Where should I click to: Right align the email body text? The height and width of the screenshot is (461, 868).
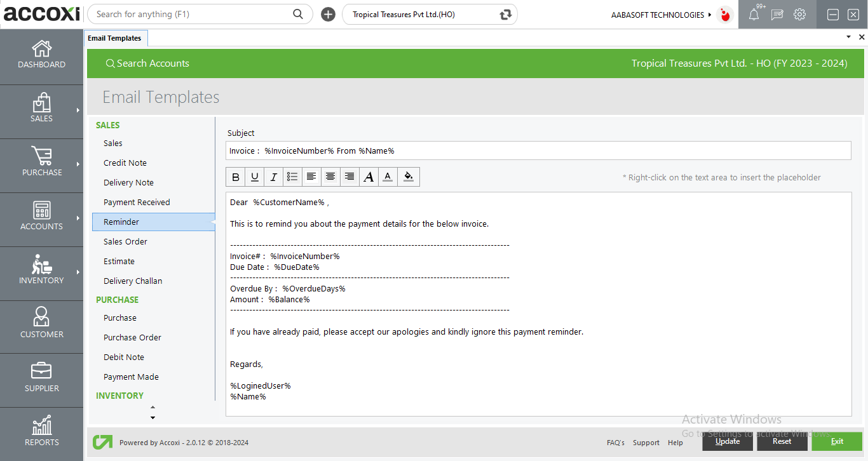coord(349,177)
